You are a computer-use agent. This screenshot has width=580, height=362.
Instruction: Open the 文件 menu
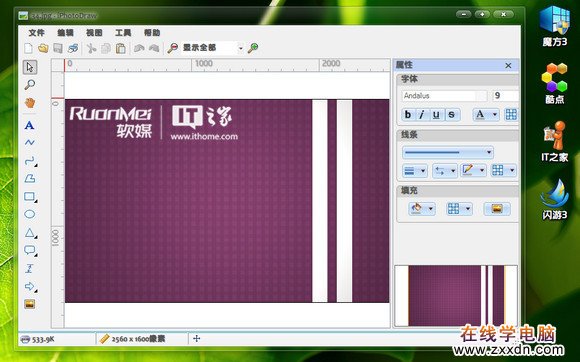click(37, 33)
